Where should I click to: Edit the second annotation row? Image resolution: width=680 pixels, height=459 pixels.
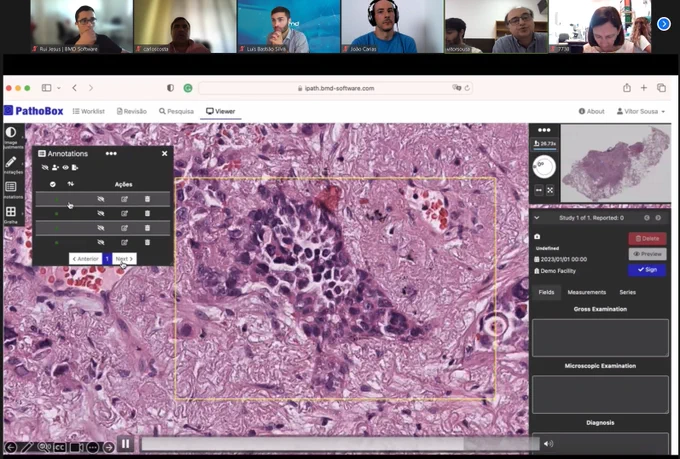click(x=124, y=213)
